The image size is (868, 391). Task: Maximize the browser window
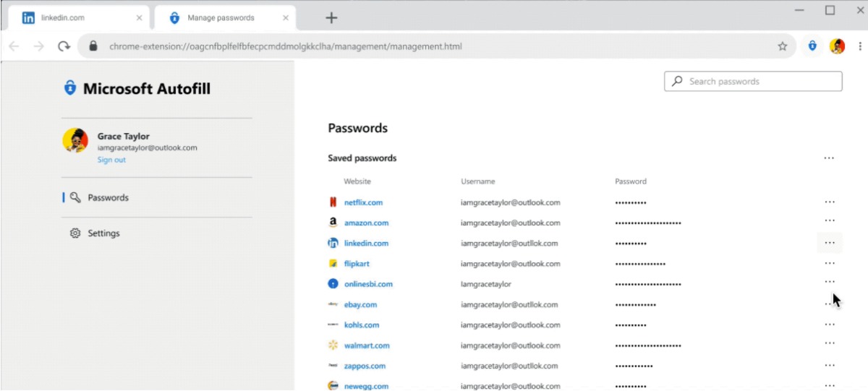click(830, 10)
